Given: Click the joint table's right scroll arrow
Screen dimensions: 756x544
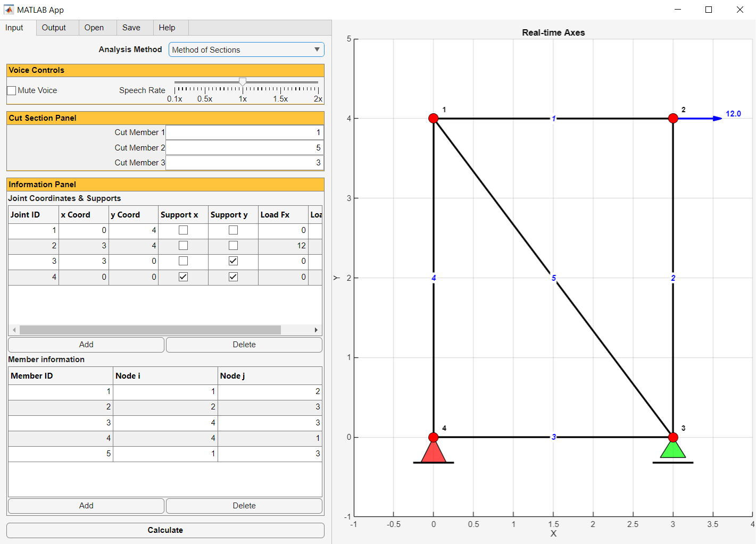Looking at the screenshot, I should 316,330.
